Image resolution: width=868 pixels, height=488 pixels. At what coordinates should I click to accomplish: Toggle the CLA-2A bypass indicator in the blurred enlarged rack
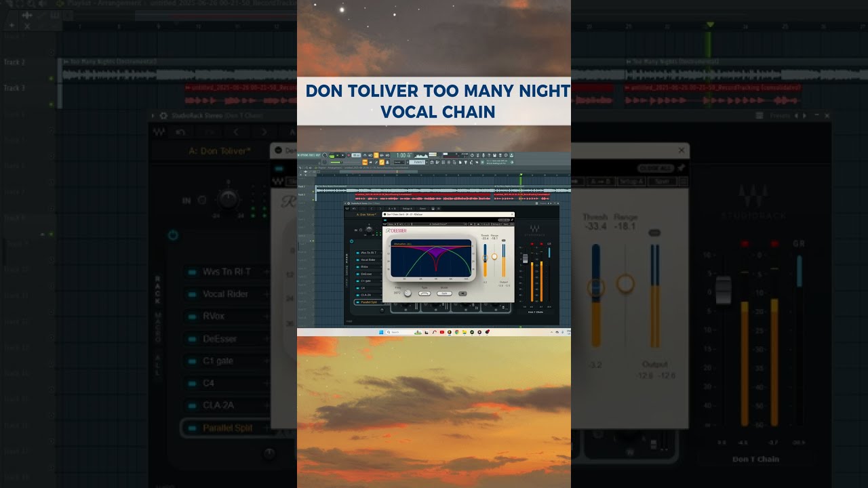click(x=192, y=405)
